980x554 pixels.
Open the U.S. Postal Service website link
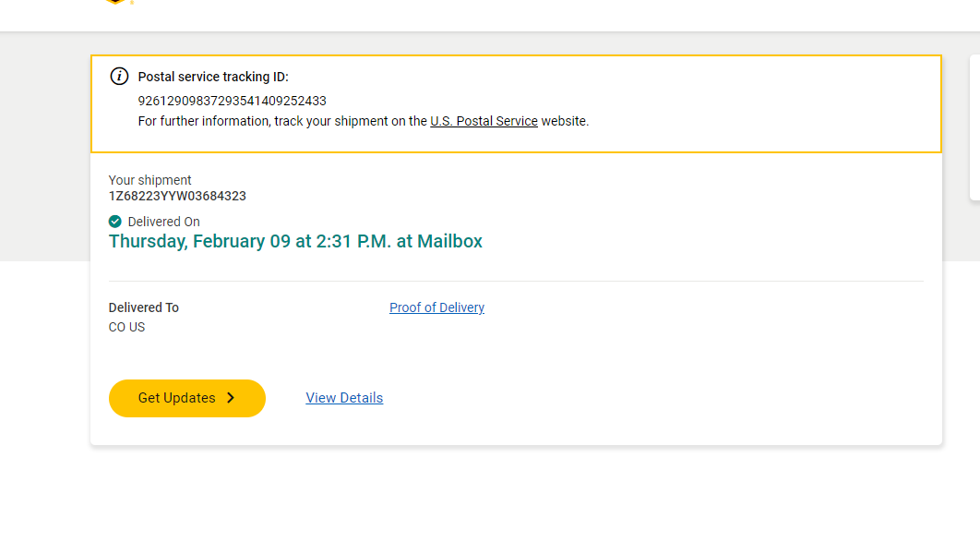click(484, 121)
